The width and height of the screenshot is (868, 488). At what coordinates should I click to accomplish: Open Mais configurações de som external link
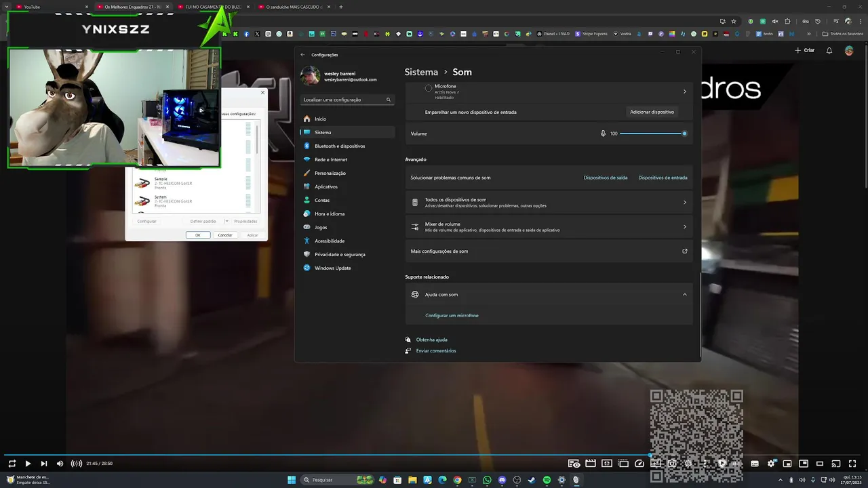(x=549, y=251)
